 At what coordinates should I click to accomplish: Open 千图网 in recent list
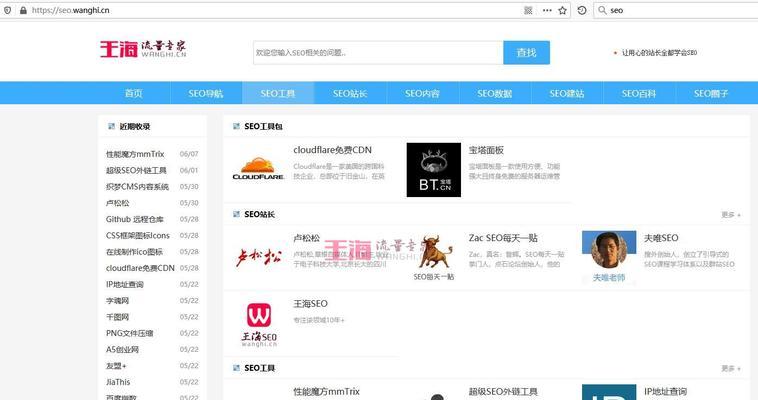117,317
